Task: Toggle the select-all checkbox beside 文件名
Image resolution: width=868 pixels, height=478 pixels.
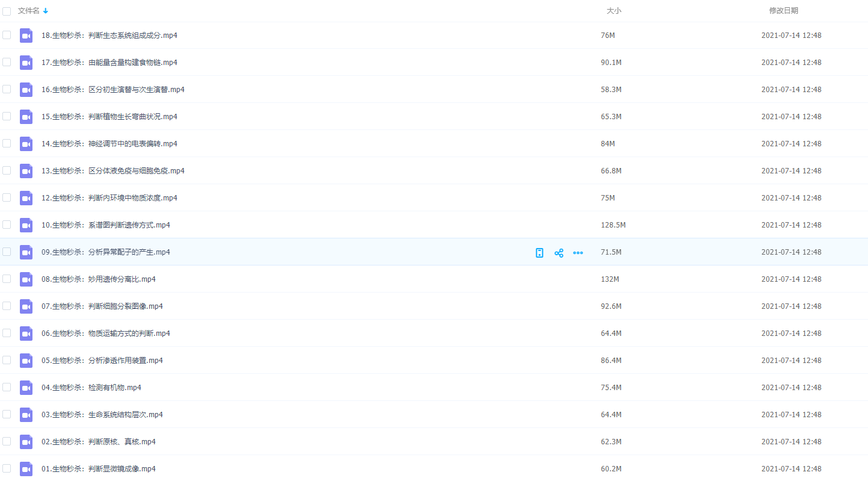Action: [x=7, y=11]
